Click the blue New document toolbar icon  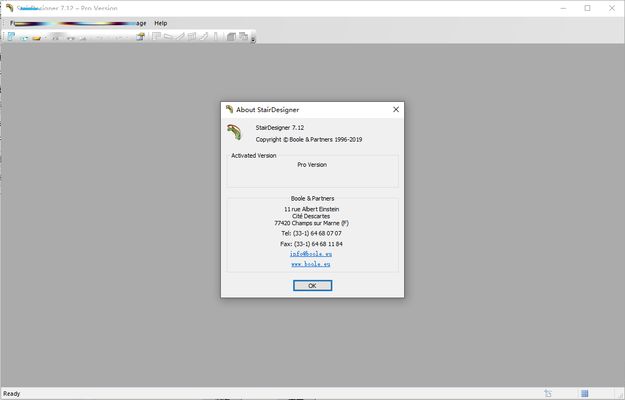pyautogui.click(x=11, y=37)
